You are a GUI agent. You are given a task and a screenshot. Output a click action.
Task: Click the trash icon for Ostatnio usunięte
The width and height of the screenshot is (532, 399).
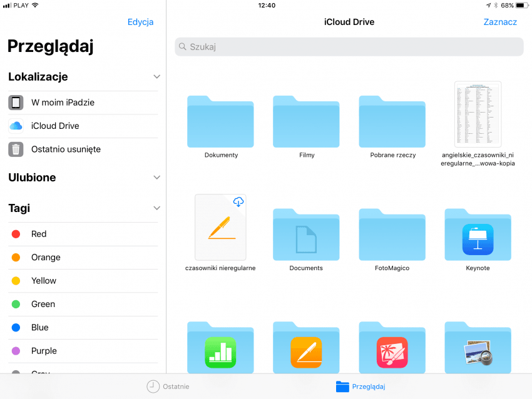pyautogui.click(x=16, y=149)
